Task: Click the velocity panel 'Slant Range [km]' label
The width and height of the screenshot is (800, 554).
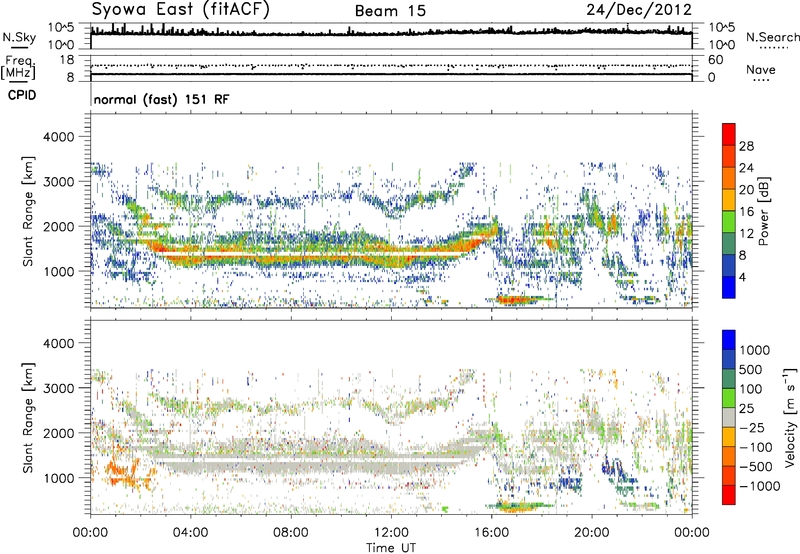Action: [28, 417]
